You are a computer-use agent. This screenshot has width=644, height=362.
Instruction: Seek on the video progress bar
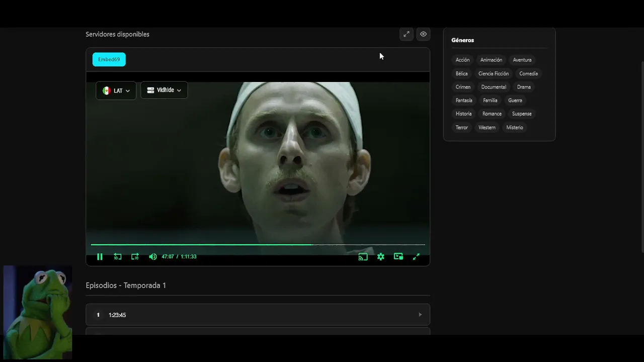[258, 245]
